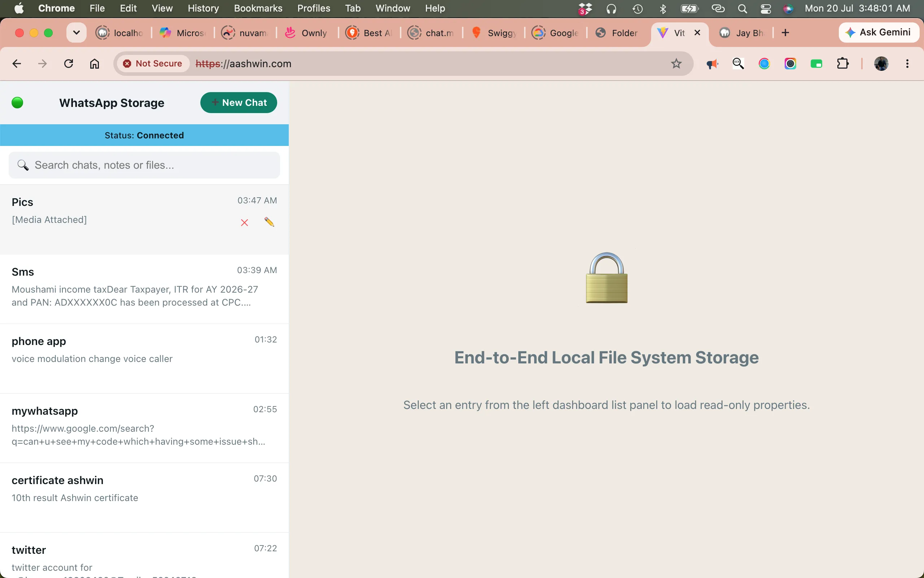Open the File menu
Screen dimensions: 924x578
(97, 8)
